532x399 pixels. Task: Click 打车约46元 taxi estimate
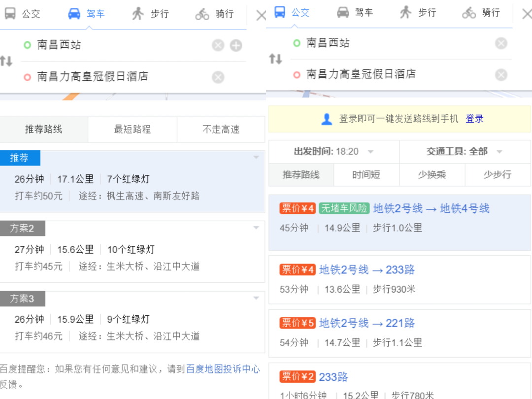point(39,336)
